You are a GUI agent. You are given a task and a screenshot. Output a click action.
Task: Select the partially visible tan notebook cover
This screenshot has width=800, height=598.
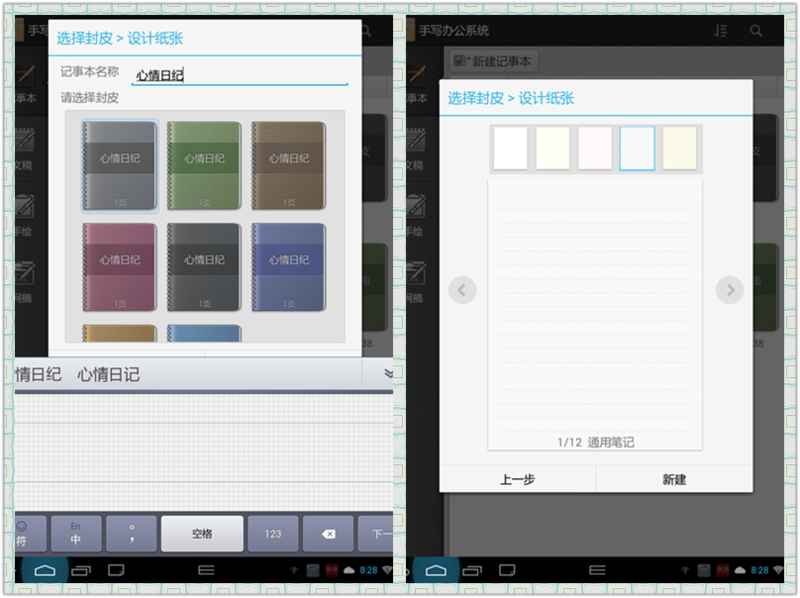coord(119,333)
